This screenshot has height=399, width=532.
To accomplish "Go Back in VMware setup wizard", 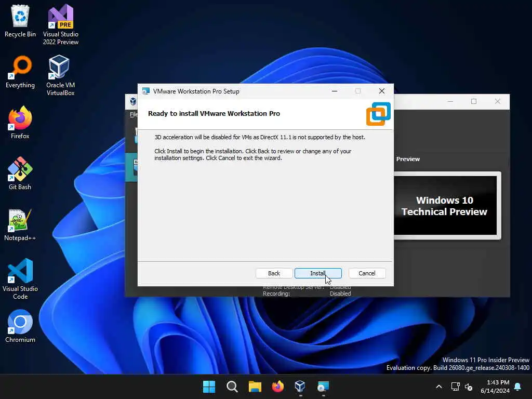I will tap(274, 273).
